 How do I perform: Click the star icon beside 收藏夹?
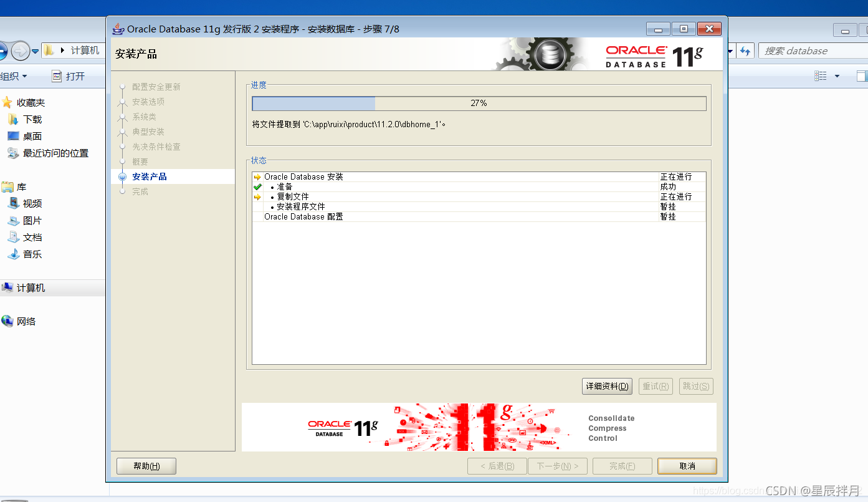pos(7,102)
